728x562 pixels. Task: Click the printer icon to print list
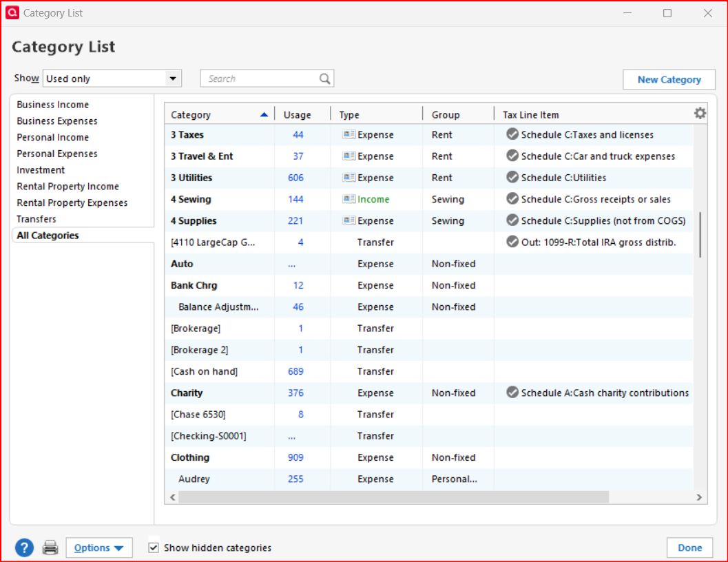50,548
